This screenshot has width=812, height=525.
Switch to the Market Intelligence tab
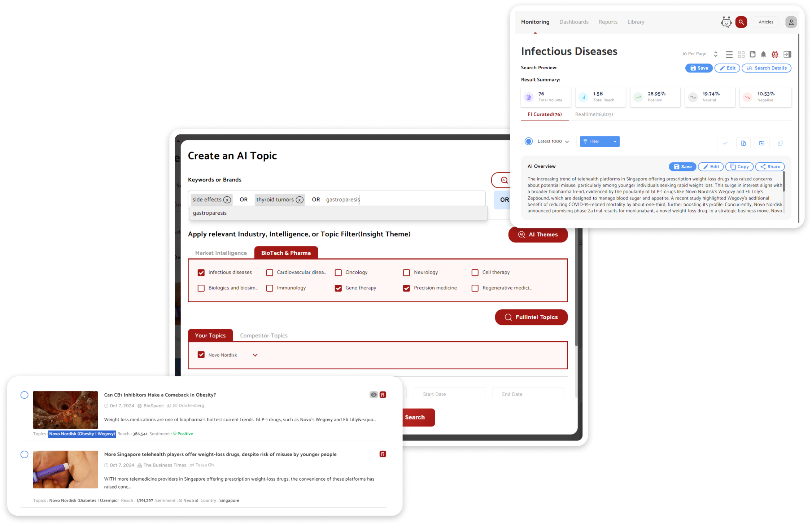click(221, 253)
